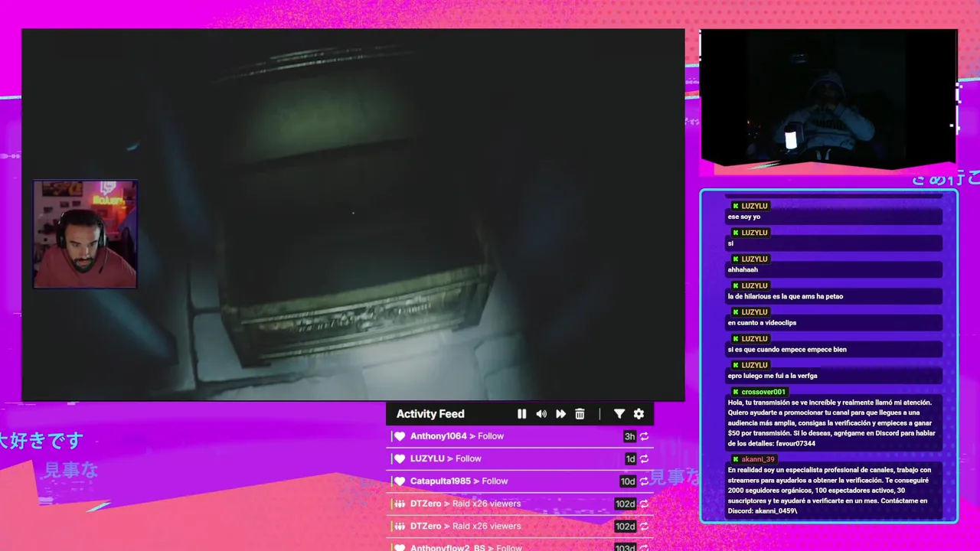Click the Activity Feed title
The width and height of the screenshot is (980, 551).
430,414
